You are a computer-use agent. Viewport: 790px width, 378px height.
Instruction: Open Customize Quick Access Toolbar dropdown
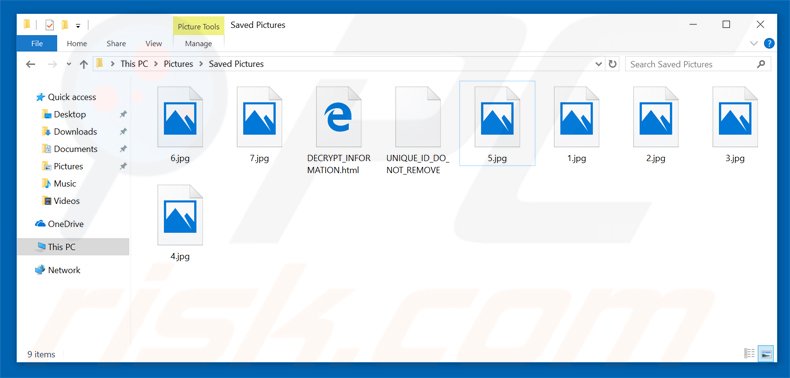(78, 25)
